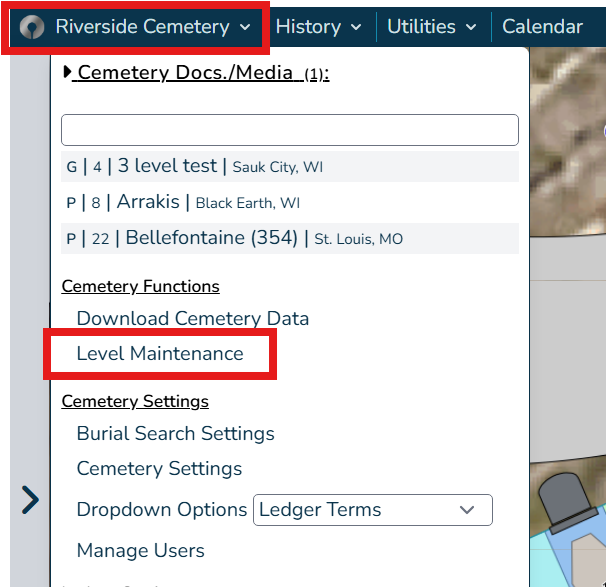Expand the History menu
Screen dimensions: 606x587
click(x=318, y=27)
